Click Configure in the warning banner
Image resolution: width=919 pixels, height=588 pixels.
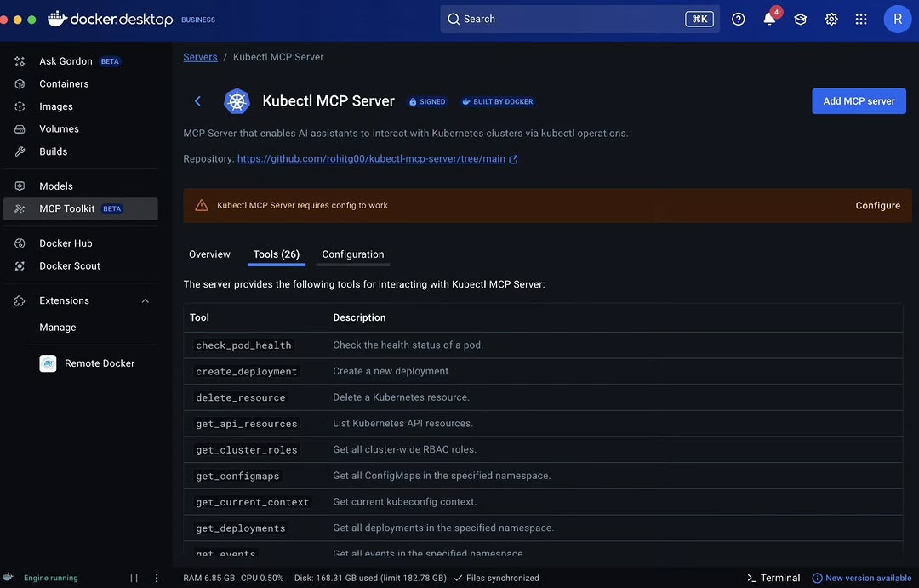(877, 206)
